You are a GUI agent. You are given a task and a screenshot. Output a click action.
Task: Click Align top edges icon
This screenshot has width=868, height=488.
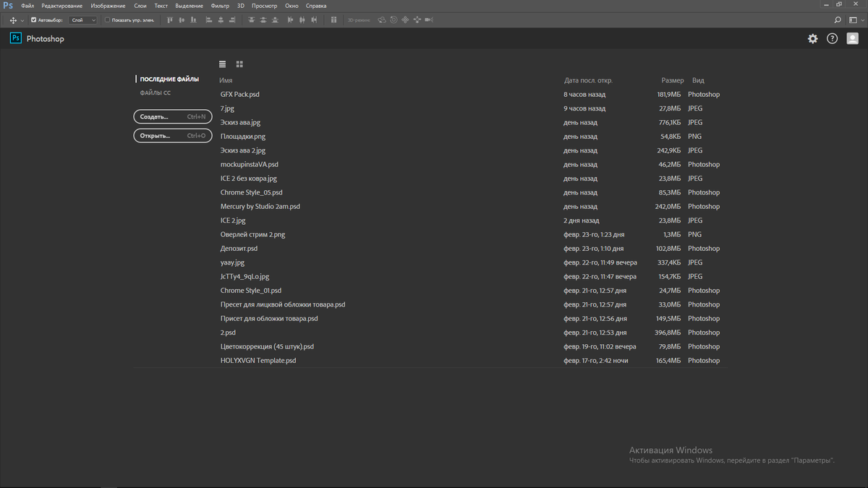170,20
